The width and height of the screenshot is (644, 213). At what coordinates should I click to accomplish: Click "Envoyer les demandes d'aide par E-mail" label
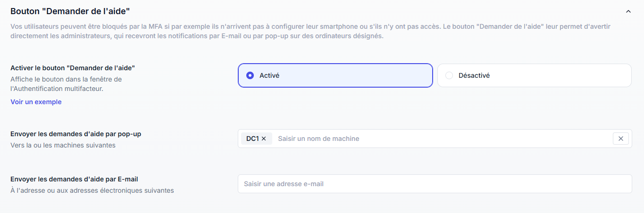74,179
